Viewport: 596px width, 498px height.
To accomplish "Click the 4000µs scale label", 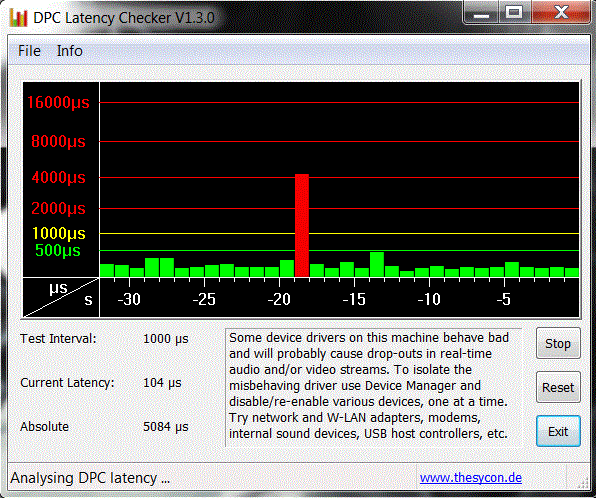I will [58, 177].
